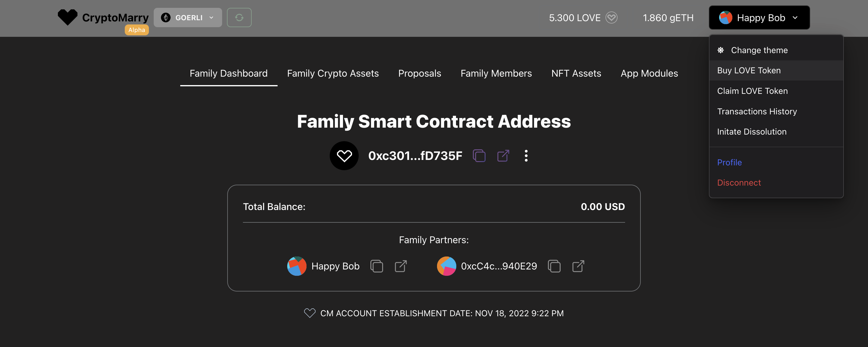Collapse the Happy Bob account dropdown
The width and height of the screenshot is (868, 347).
click(759, 18)
